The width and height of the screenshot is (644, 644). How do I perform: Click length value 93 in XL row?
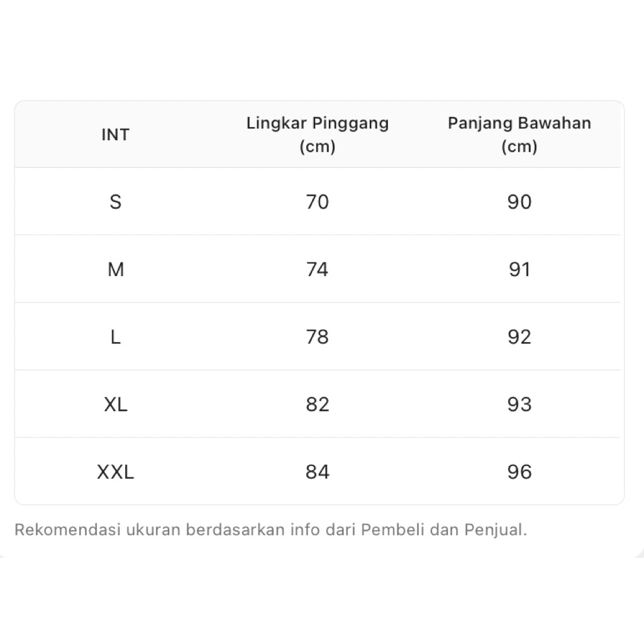(519, 404)
